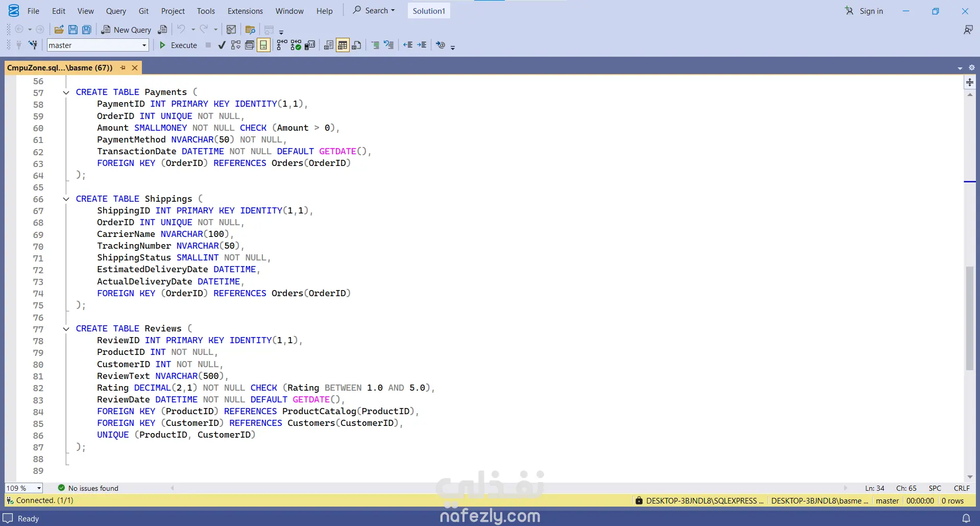
Task: Click the Sign in button
Action: click(864, 11)
